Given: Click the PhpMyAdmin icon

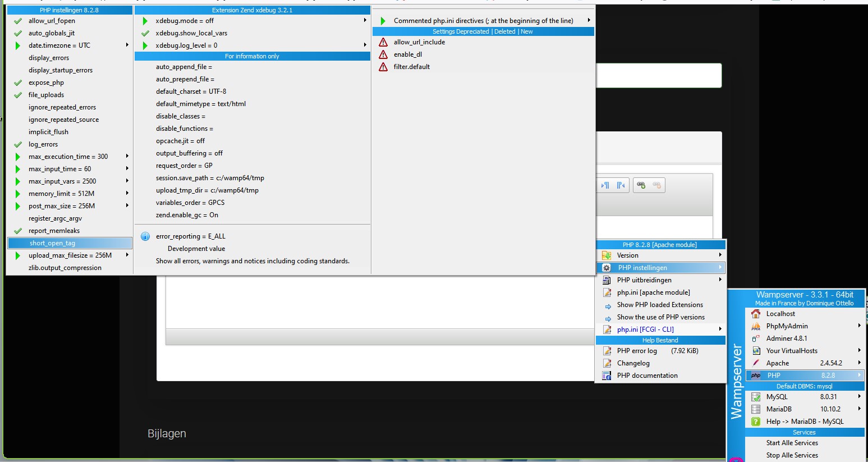Looking at the screenshot, I should (x=756, y=326).
